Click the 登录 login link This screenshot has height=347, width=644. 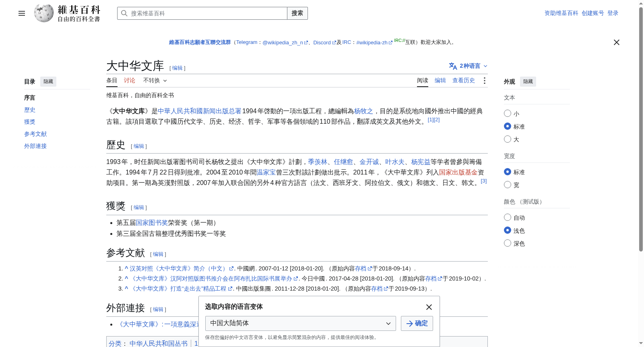point(613,13)
